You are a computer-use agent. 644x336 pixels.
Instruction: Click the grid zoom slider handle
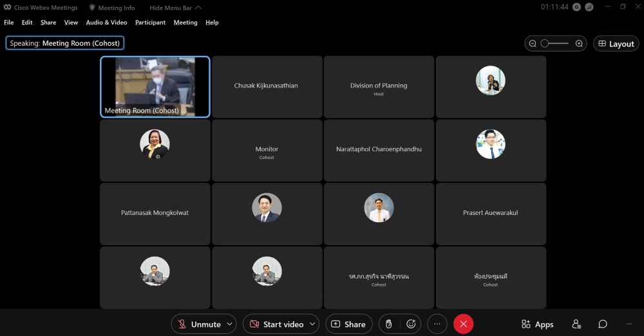pyautogui.click(x=545, y=44)
